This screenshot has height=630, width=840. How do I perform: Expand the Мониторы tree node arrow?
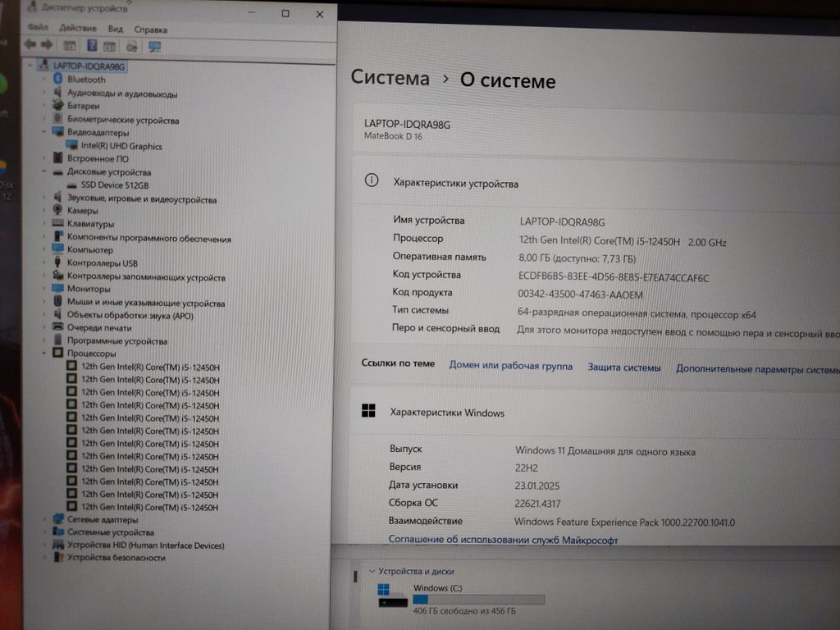44,288
